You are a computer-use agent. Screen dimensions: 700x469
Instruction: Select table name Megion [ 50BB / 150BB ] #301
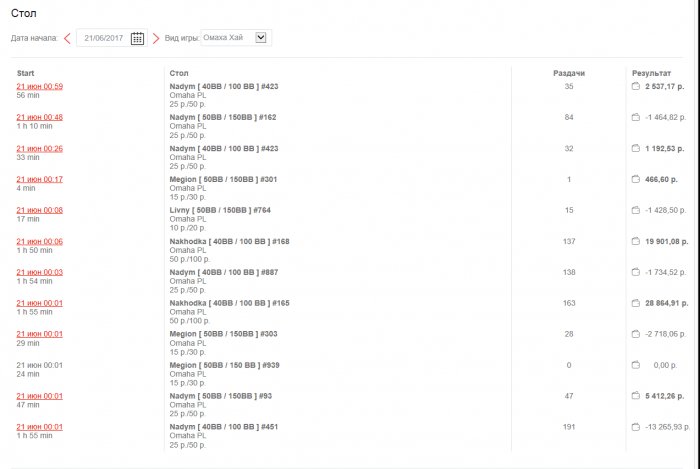[x=223, y=179]
